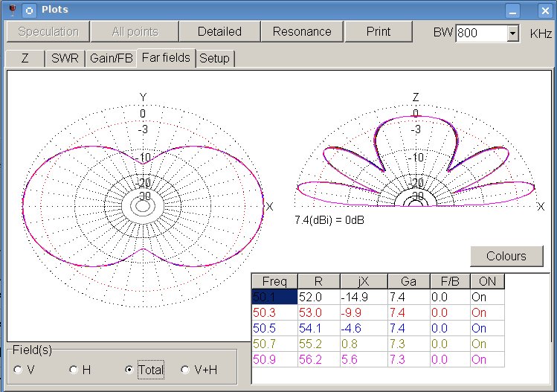Viewport: 557px width, 392px height.
Task: Open the Colours button
Action: point(506,256)
